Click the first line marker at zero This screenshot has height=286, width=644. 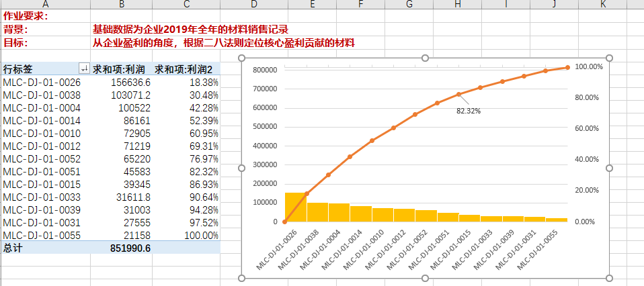coord(284,222)
